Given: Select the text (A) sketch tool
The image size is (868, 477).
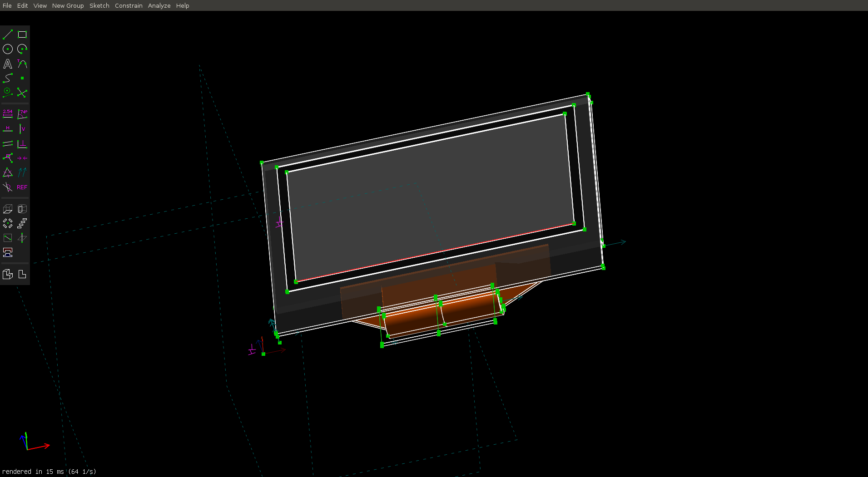Looking at the screenshot, I should (x=8, y=64).
